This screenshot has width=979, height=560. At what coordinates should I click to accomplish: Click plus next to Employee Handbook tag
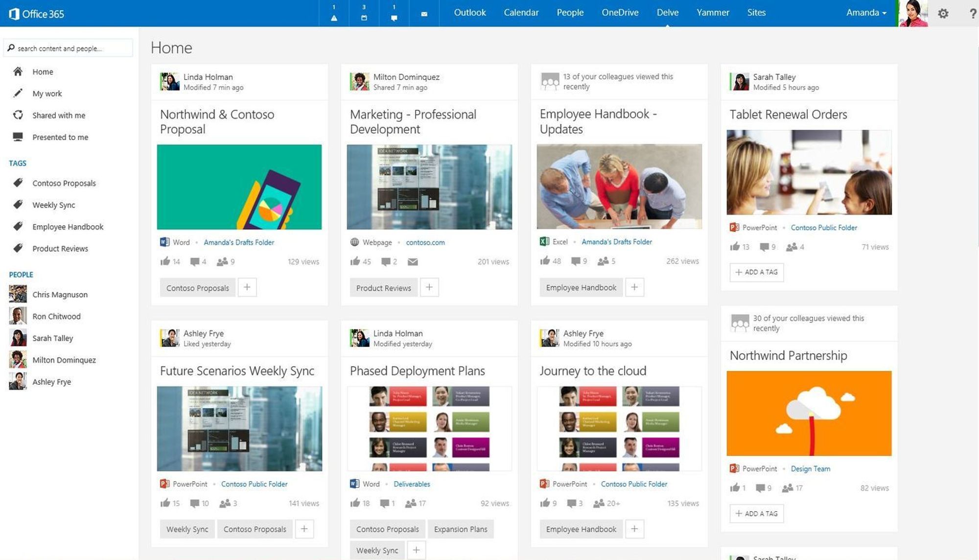tap(635, 287)
